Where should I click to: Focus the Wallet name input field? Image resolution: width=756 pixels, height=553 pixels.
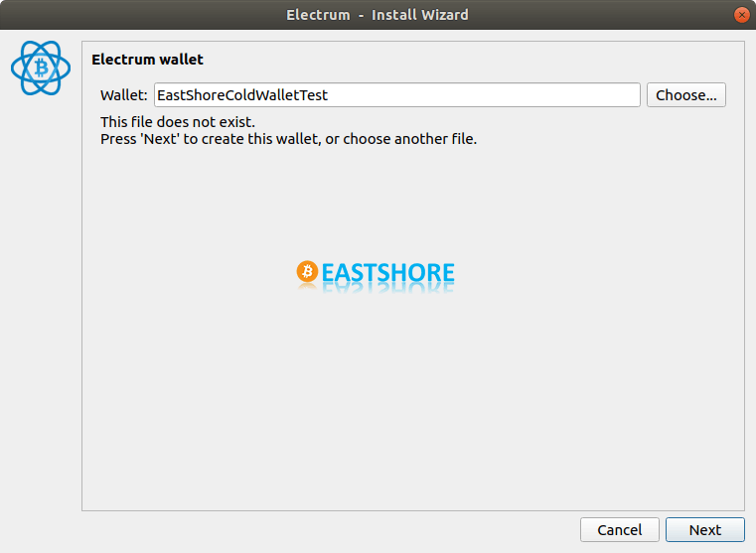[396, 95]
